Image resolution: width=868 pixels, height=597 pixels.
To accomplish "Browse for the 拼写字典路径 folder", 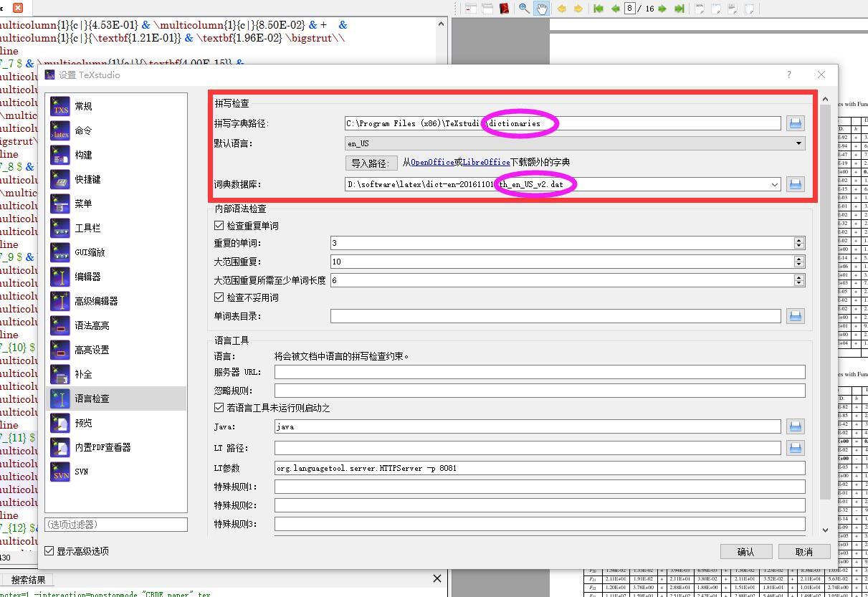I will (x=795, y=123).
